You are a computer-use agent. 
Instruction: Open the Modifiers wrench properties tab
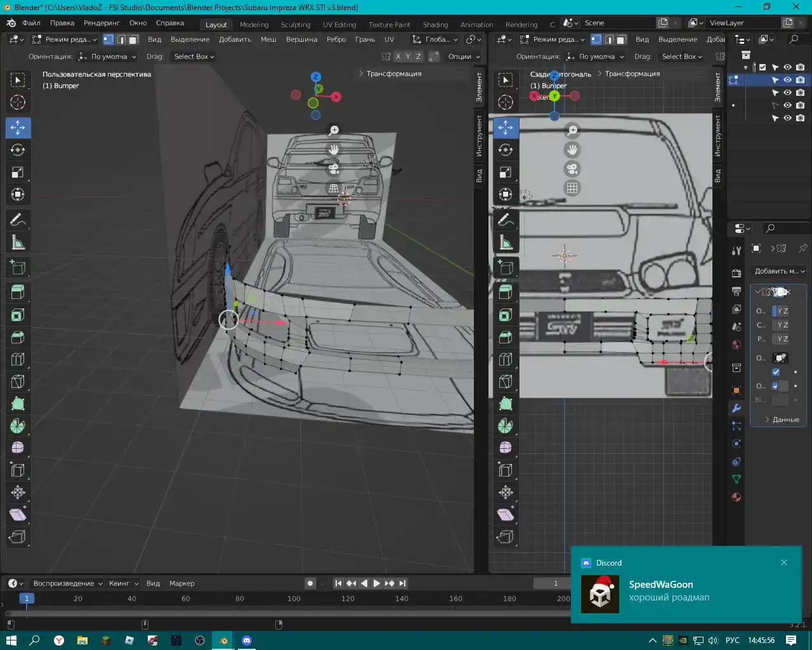tap(737, 408)
